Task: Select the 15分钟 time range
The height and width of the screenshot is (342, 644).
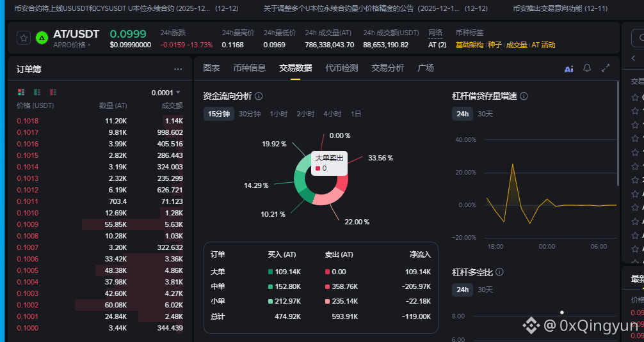Action: [219, 114]
